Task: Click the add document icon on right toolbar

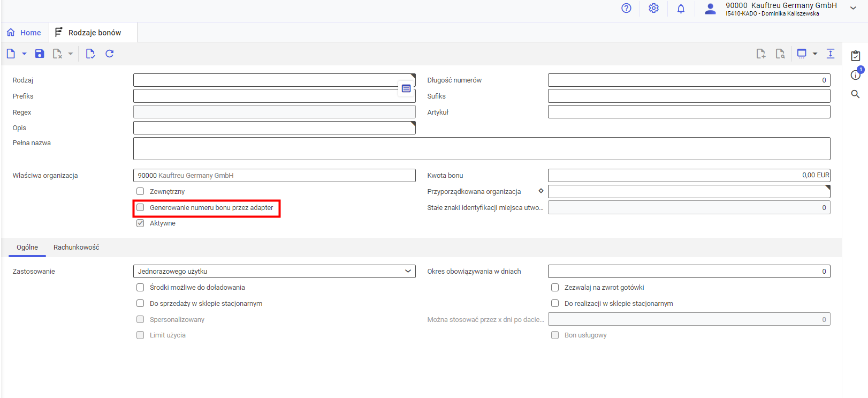Action: [761, 54]
